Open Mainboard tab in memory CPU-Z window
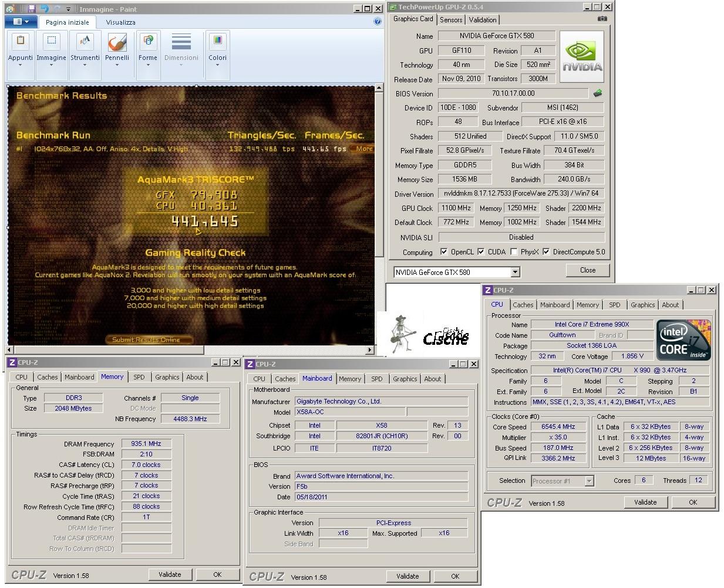Viewport: 724px width, 588px height. tap(79, 377)
